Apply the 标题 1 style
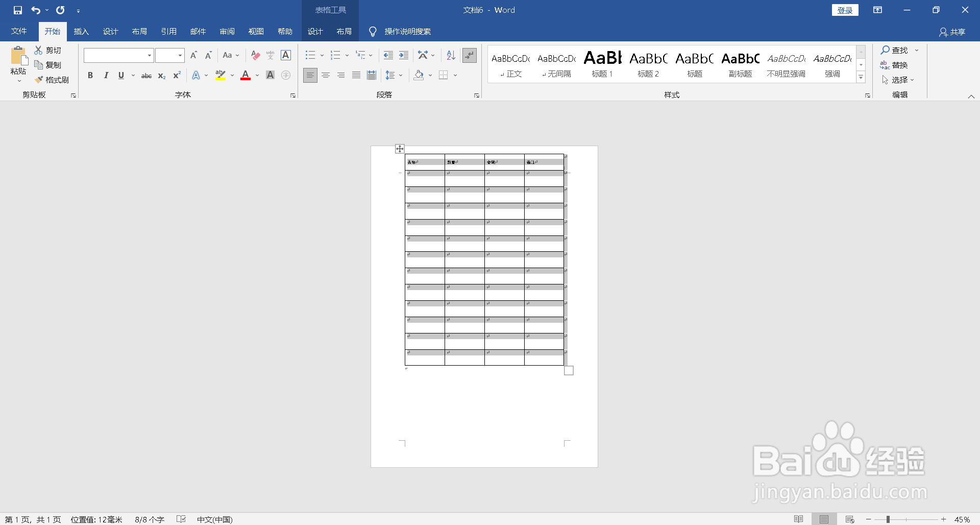Viewport: 980px width, 525px height. point(602,64)
